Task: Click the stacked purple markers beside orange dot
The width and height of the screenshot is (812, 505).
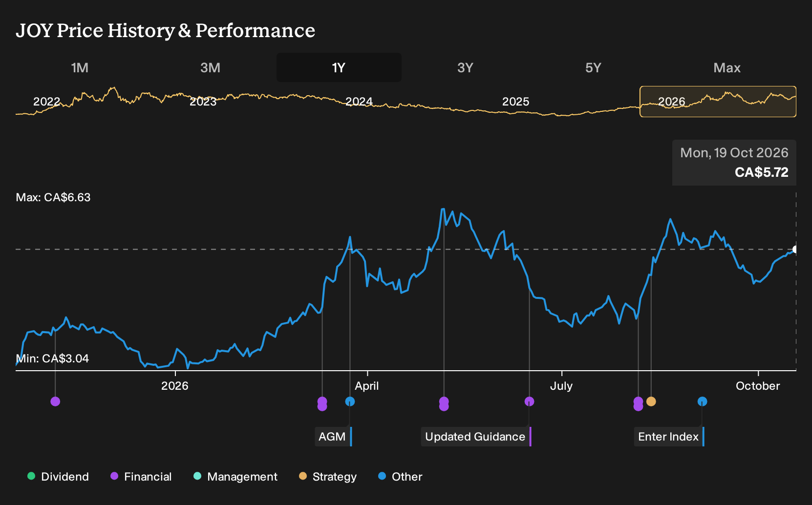Action: click(638, 404)
